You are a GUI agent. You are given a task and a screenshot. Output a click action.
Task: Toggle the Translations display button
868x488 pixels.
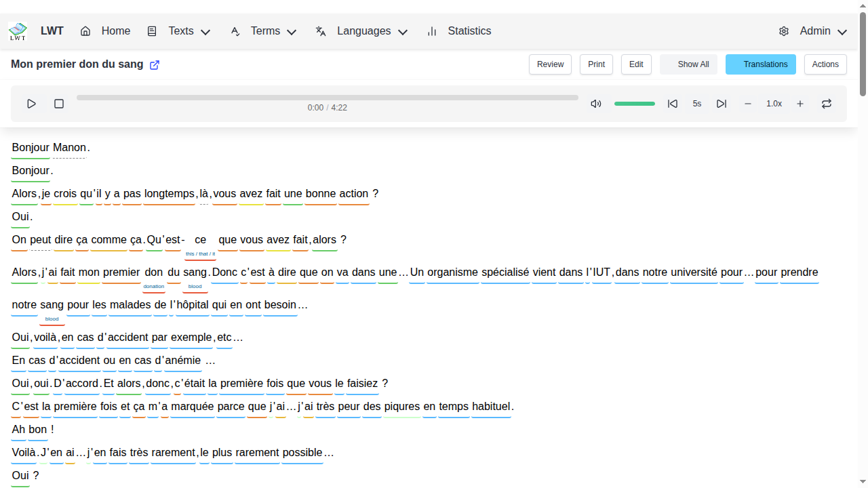[760, 64]
